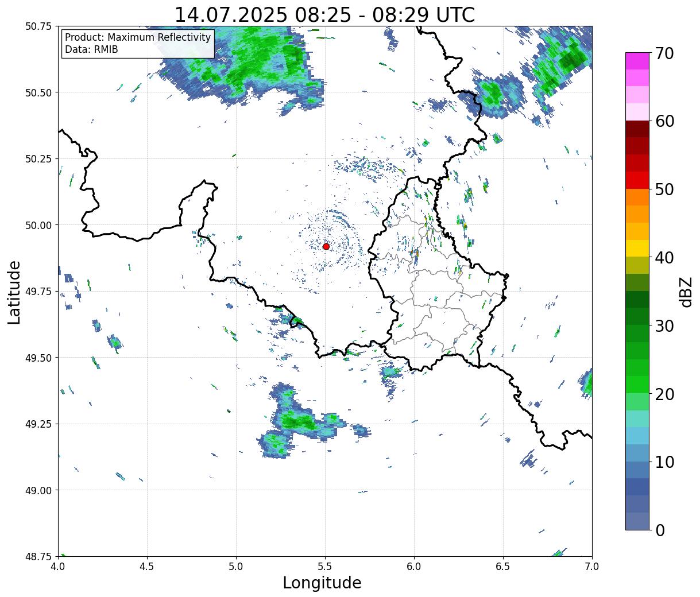Screen dimensions: 700x597
Task: Click the 48.75 latitude tick label
Action: pyautogui.click(x=38, y=557)
